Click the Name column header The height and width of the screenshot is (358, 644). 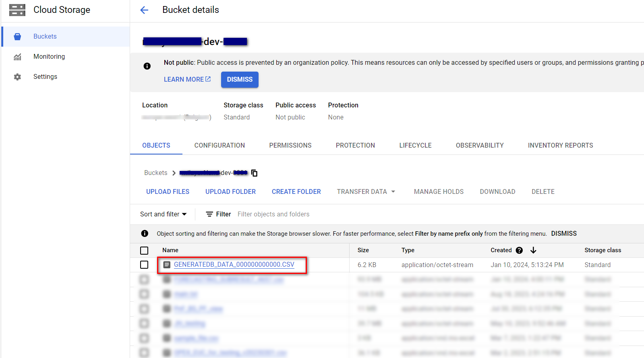(x=170, y=250)
